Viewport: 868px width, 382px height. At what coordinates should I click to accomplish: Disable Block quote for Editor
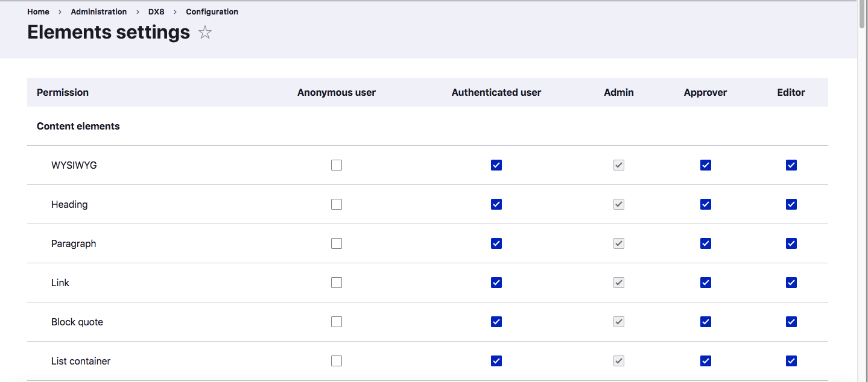click(791, 322)
